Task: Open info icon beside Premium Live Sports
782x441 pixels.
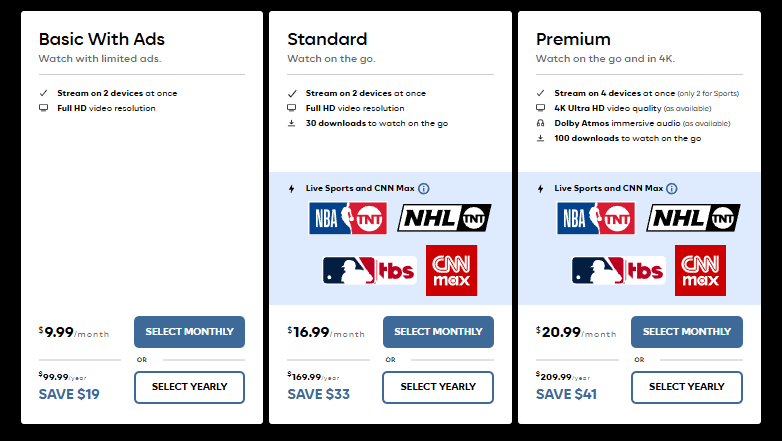Action: tap(672, 188)
